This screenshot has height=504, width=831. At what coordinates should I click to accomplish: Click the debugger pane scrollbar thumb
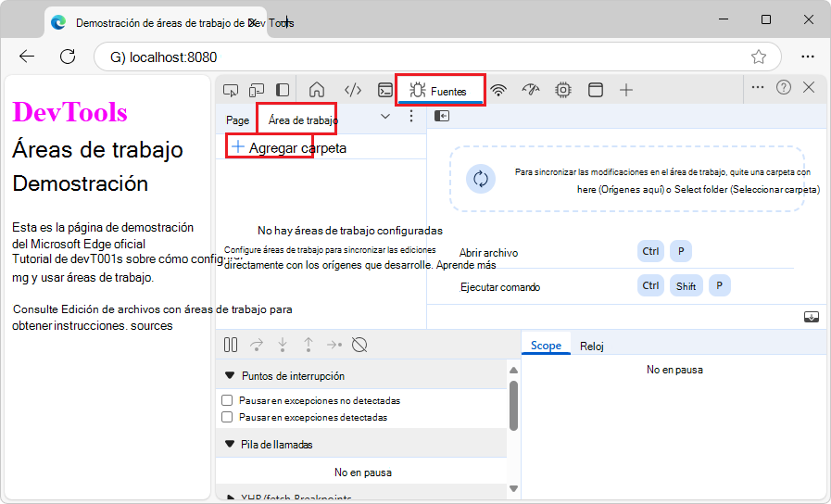(x=513, y=406)
